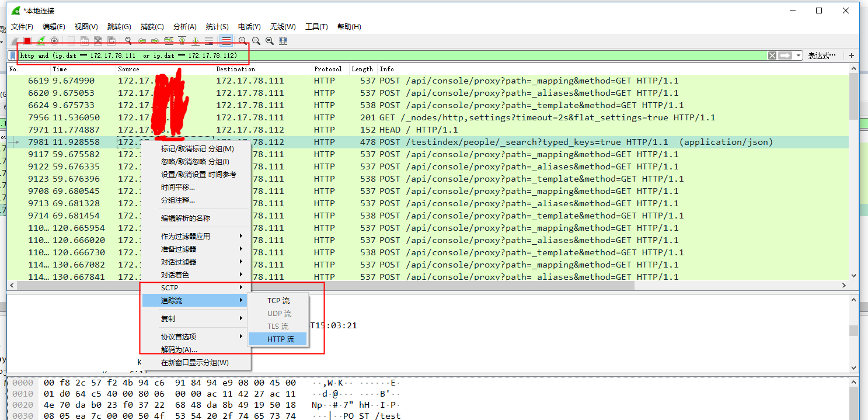Image resolution: width=868 pixels, height=420 pixels.
Task: Open the 跳转(G) menu
Action: [x=119, y=27]
